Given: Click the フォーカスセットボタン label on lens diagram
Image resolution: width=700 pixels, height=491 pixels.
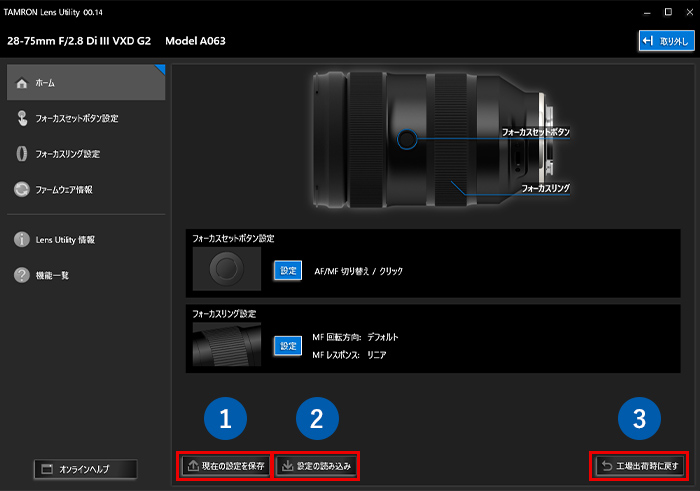Looking at the screenshot, I should click(x=536, y=132).
